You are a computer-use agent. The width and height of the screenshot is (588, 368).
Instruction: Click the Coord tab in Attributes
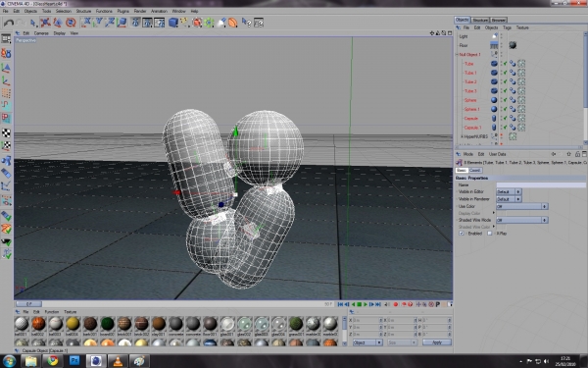click(x=474, y=170)
